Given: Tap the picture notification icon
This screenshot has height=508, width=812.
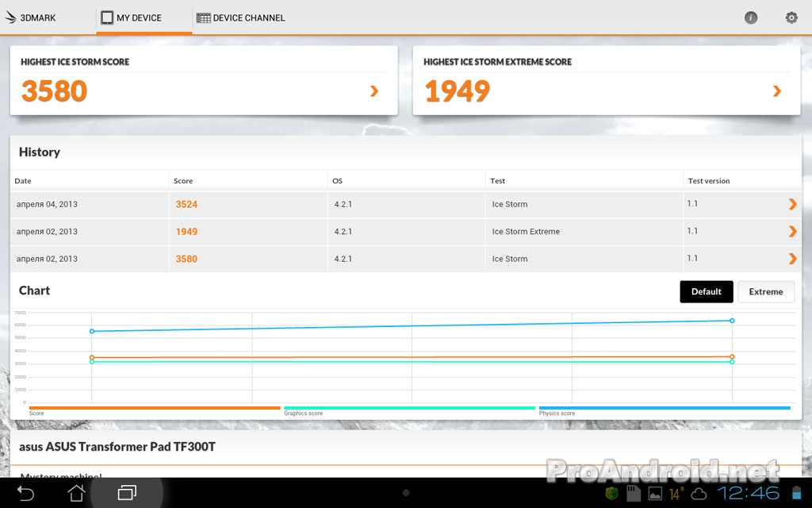Looking at the screenshot, I should 655,494.
